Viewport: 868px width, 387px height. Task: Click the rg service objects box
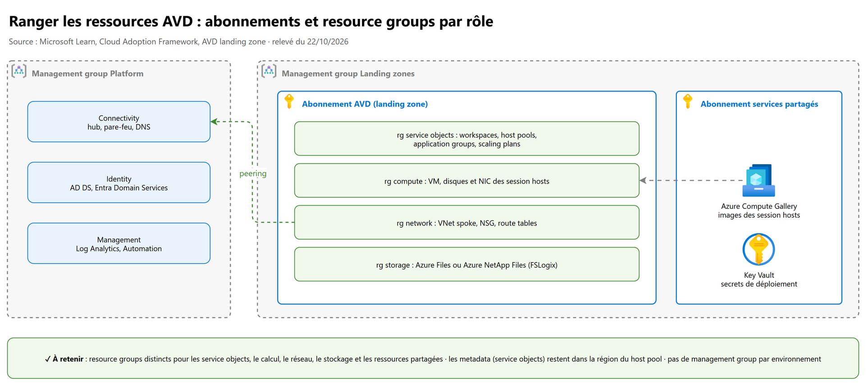(467, 139)
